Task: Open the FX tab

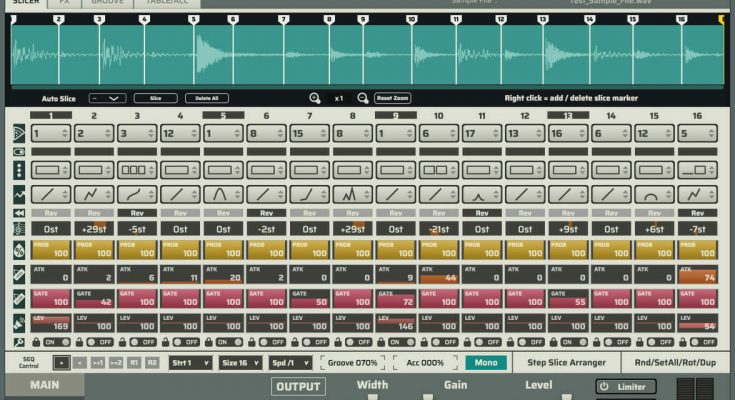Action: [x=64, y=3]
